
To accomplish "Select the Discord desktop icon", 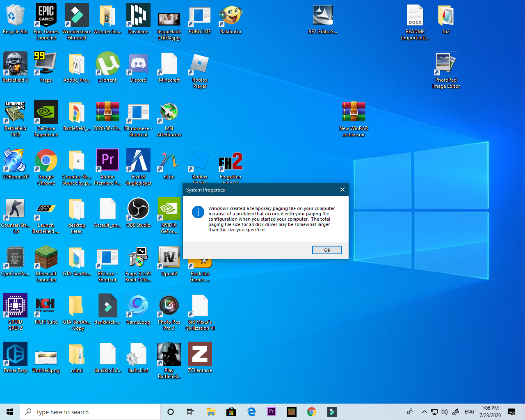I will (138, 68).
